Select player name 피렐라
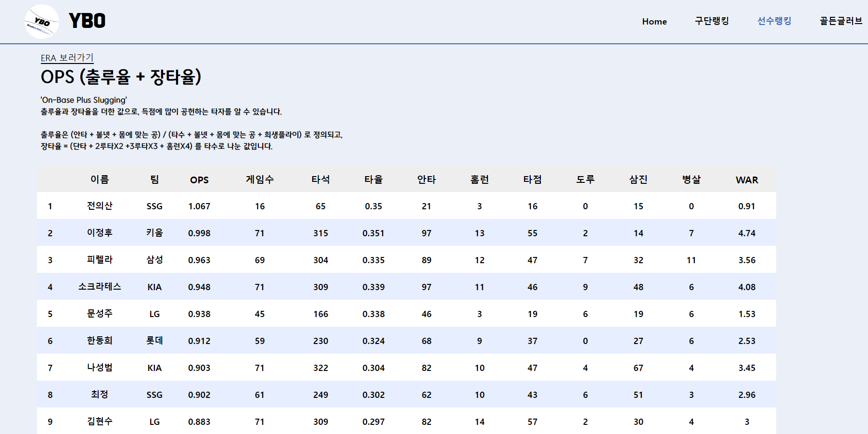Screen dimensions: 868x434 point(100,260)
